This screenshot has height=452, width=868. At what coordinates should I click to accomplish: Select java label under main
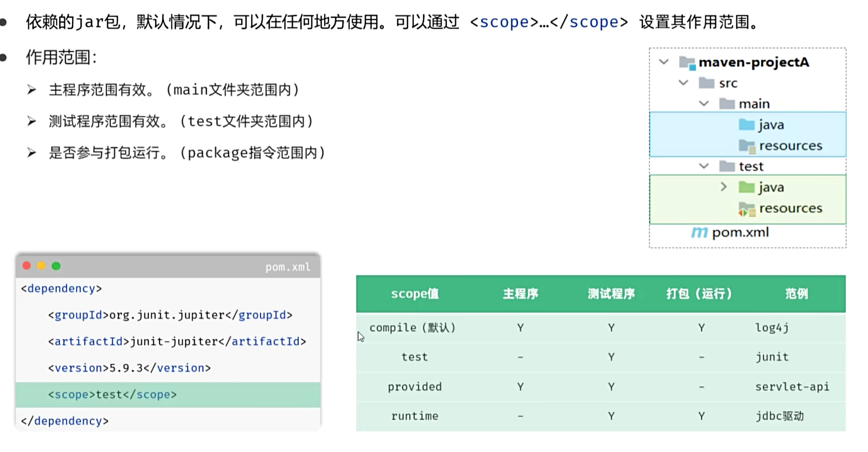click(771, 125)
